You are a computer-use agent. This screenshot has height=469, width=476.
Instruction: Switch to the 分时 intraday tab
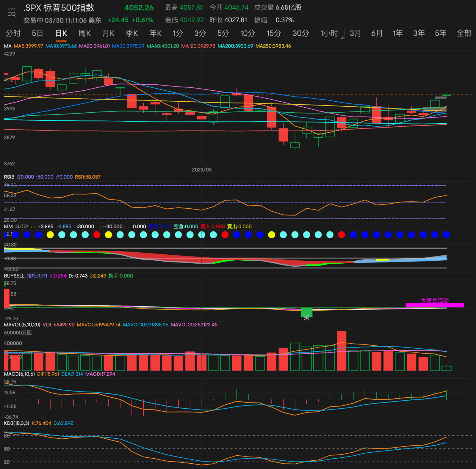point(13,33)
